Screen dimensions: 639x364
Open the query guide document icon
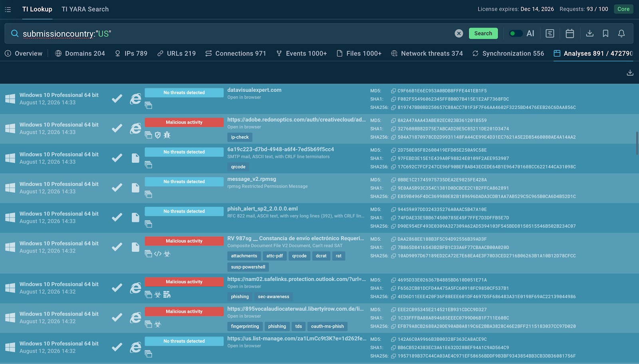pyautogui.click(x=550, y=34)
